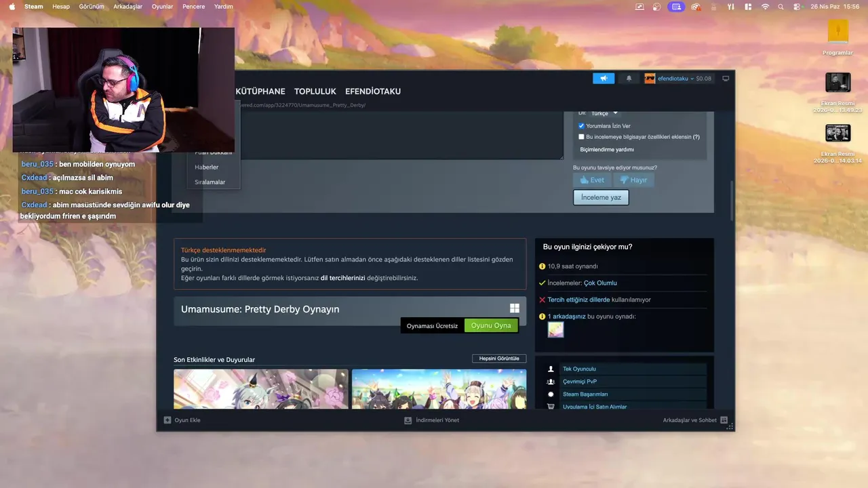868x488 pixels.
Task: Switch to the TOPLULUK tab
Action: 315,91
